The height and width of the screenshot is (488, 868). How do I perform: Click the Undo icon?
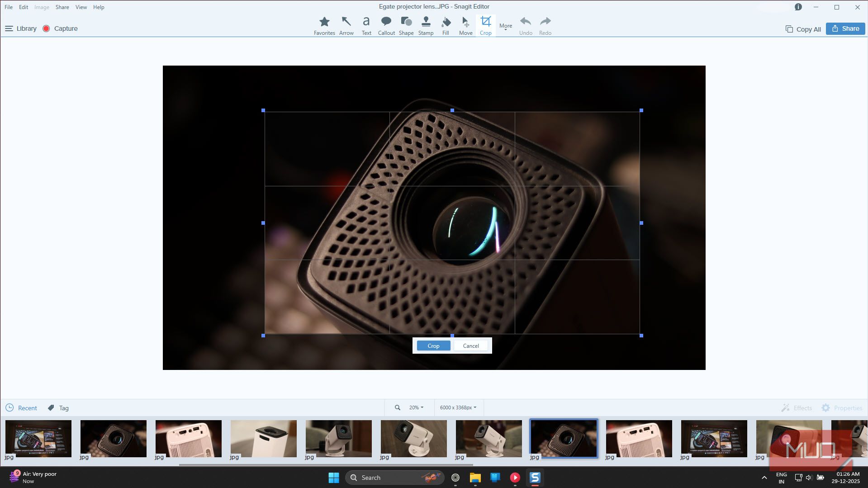click(526, 26)
